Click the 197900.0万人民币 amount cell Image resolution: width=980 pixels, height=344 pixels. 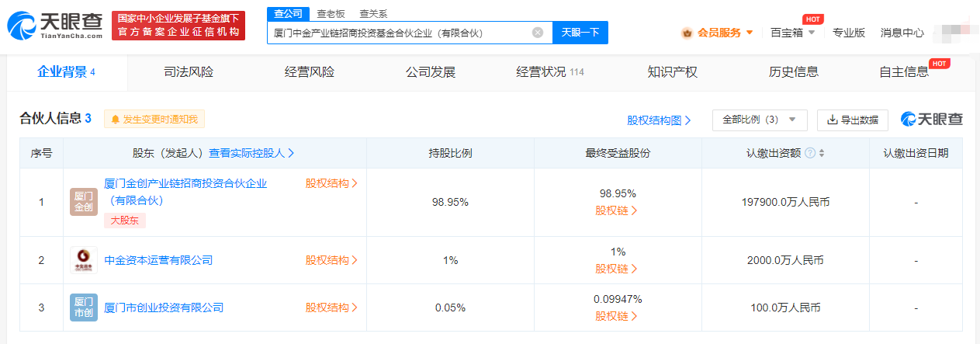pos(785,202)
